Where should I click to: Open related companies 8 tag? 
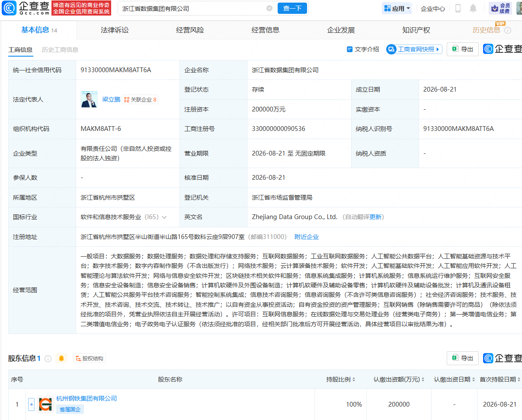140,99
